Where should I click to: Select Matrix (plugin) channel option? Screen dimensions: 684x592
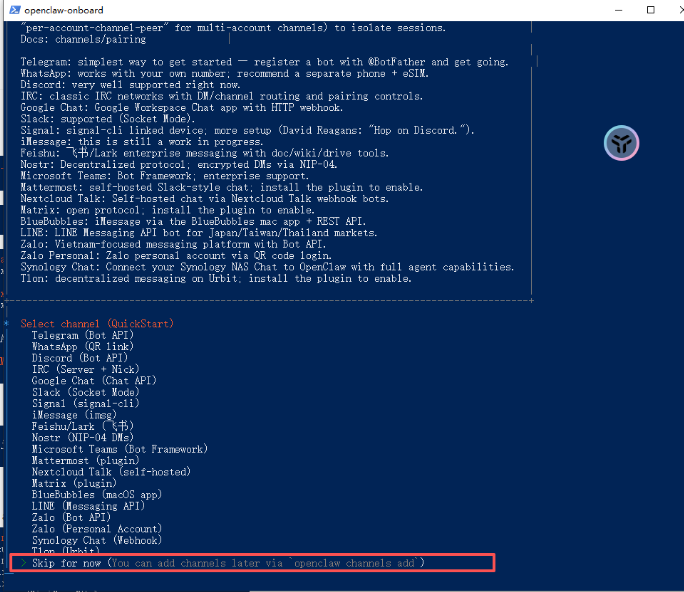(x=74, y=483)
